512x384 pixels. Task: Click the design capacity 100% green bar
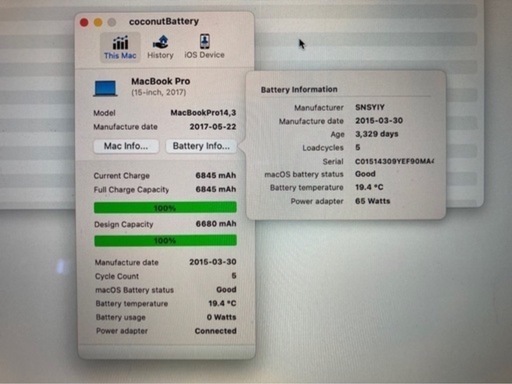(165, 240)
